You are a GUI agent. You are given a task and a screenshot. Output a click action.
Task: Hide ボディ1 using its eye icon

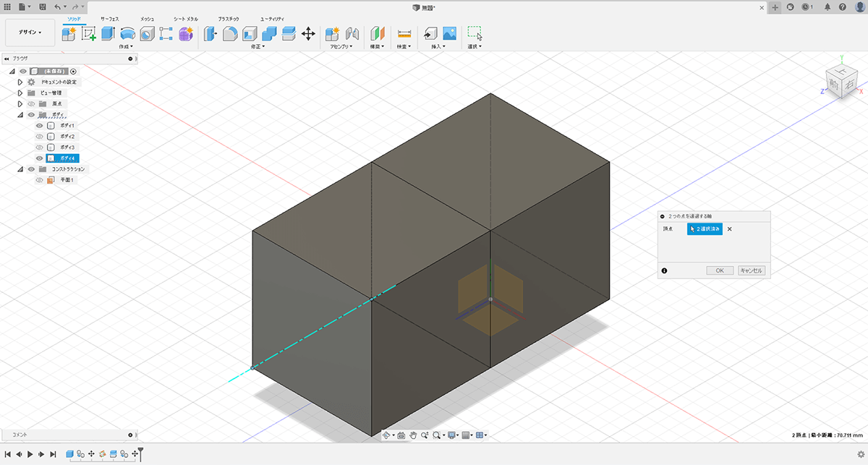point(40,126)
